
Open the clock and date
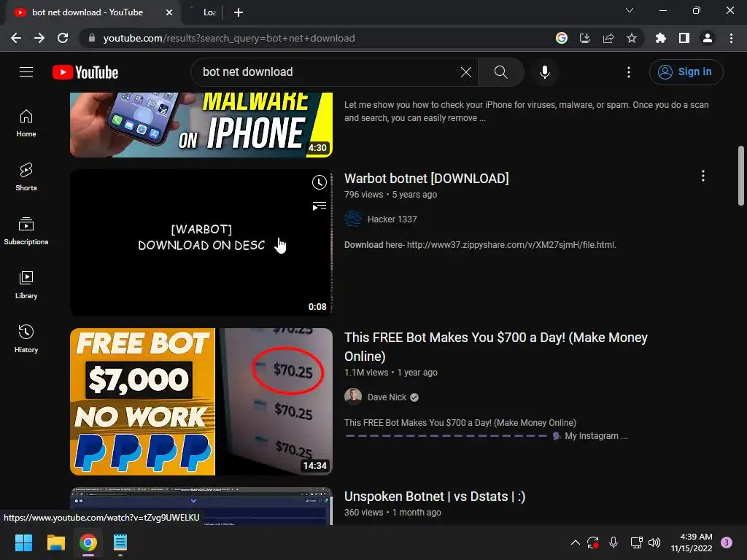(x=692, y=542)
